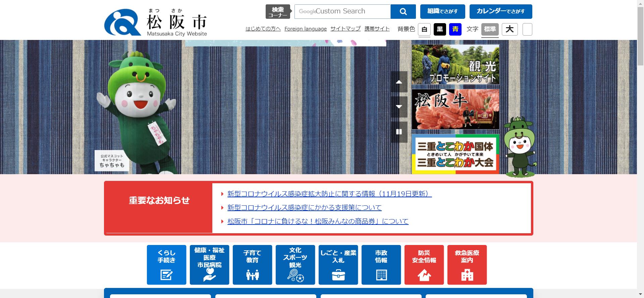The height and width of the screenshot is (298, 644).
Task: Open COVID-19 support measures link
Action: (x=305, y=207)
